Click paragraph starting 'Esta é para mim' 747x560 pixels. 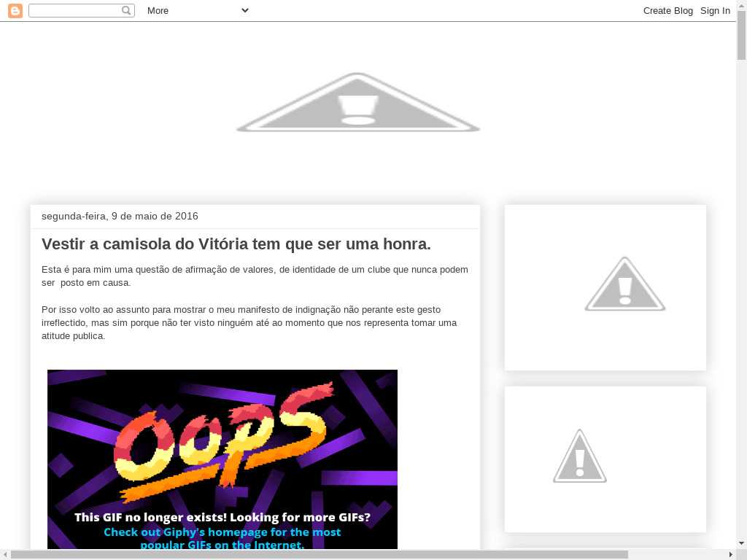click(x=255, y=276)
